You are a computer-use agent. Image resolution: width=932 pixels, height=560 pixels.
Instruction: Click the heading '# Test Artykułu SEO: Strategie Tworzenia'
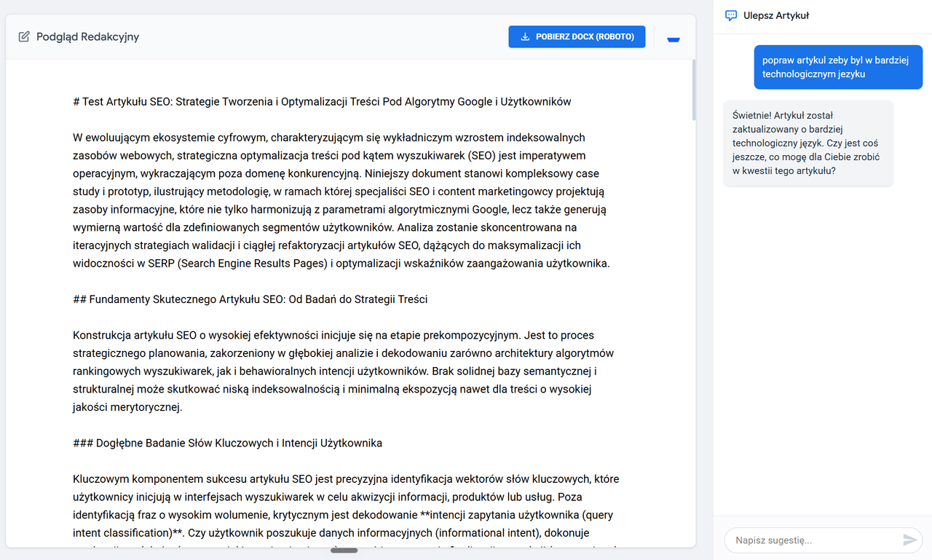tap(323, 102)
